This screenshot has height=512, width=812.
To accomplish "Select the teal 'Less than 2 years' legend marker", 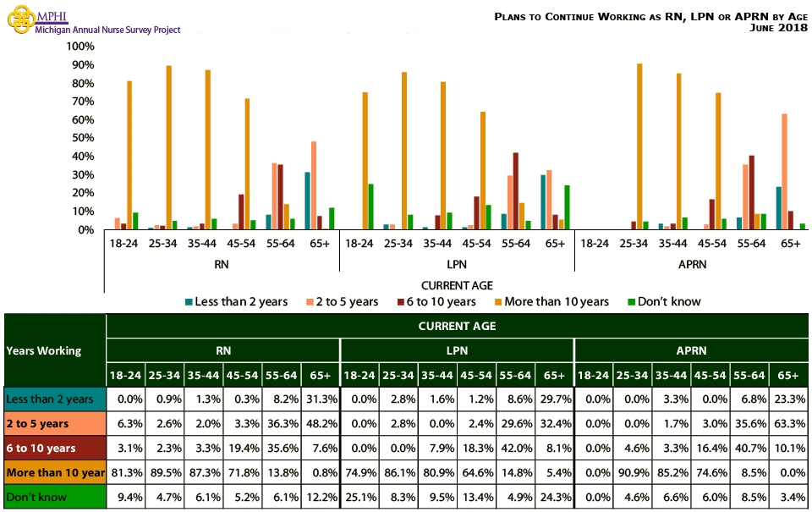I will [189, 302].
